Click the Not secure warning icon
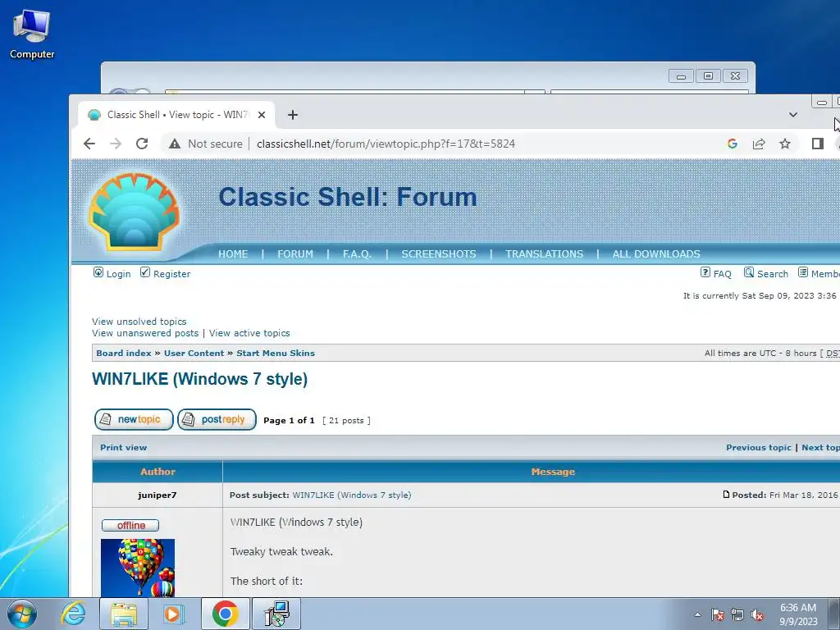The height and width of the screenshot is (630, 840). point(175,144)
